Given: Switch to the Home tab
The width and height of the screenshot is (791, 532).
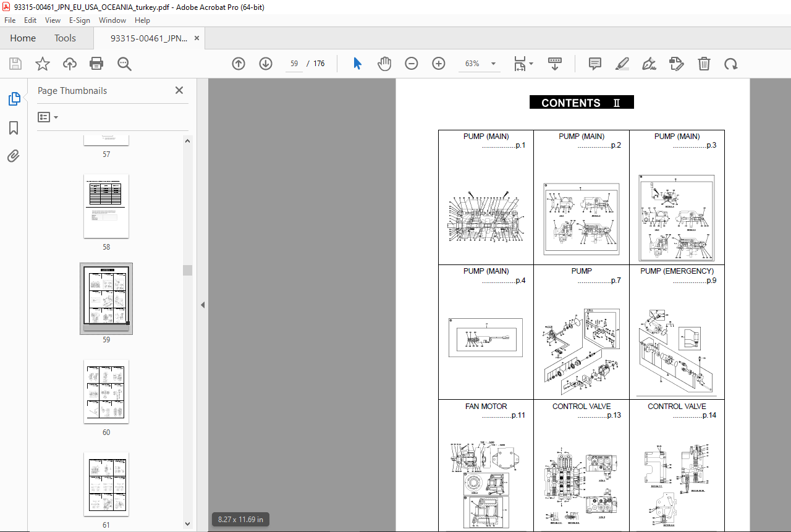Looking at the screenshot, I should point(23,38).
